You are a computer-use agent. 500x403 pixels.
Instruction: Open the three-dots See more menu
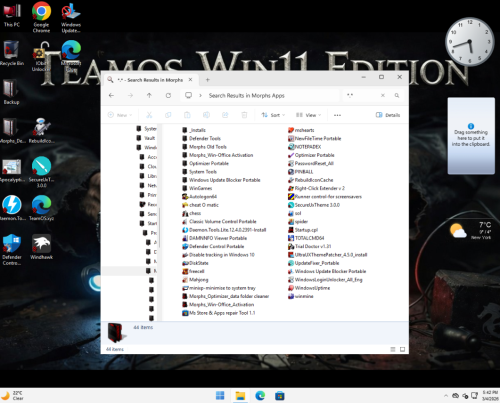coord(337,115)
